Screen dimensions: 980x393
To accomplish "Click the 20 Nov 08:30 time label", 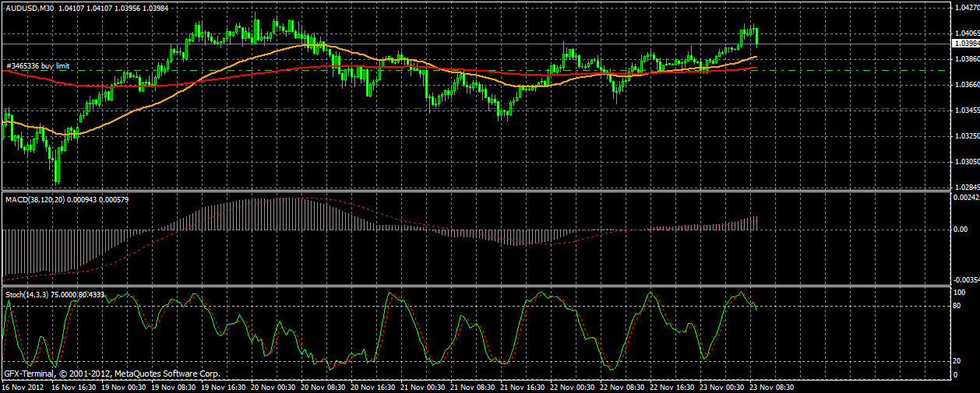I will pyautogui.click(x=325, y=386).
